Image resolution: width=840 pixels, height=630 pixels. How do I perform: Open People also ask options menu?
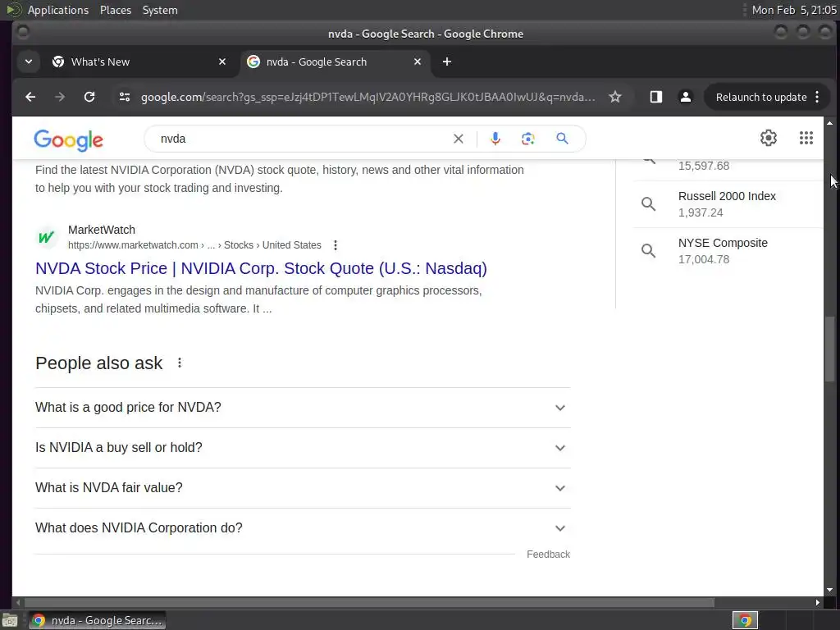(x=180, y=363)
